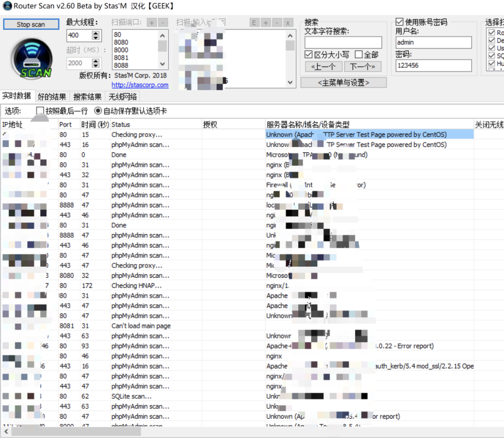Adjust the 最大线程 spinner arrows
The width and height of the screenshot is (504, 438).
pos(96,35)
